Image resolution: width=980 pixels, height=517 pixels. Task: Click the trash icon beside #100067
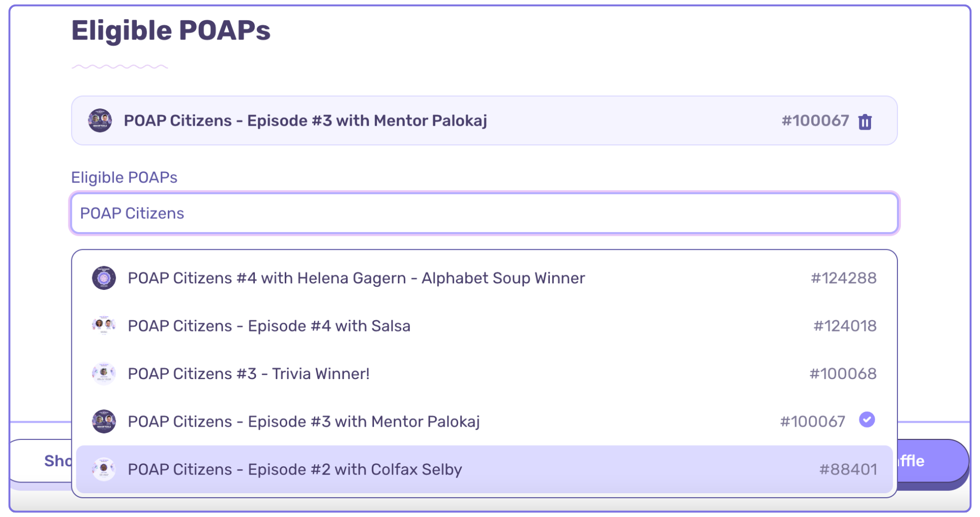coord(865,121)
